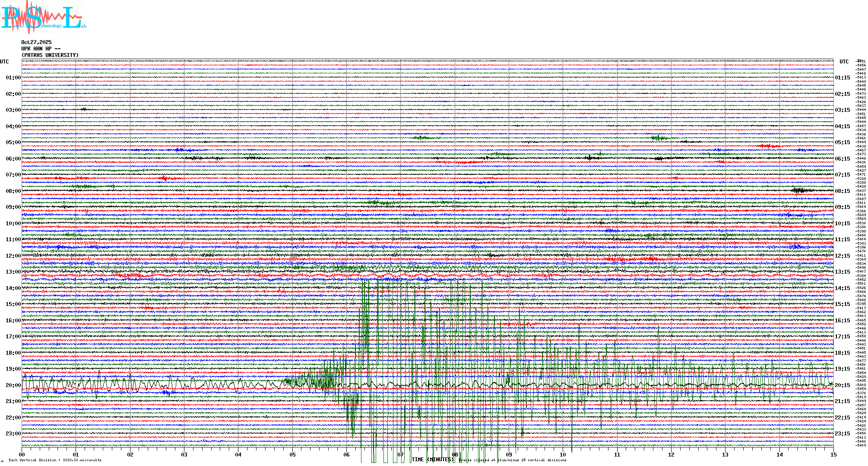
Task: Click minute marker 10 on bottom axis
Action: coord(563,454)
